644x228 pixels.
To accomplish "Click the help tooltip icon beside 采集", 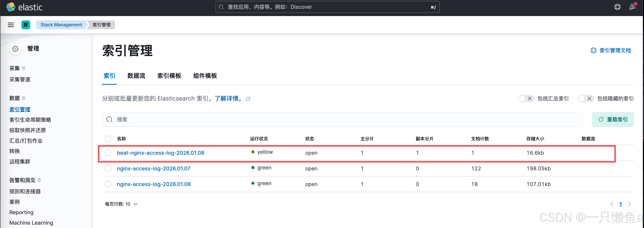I will coord(24,68).
